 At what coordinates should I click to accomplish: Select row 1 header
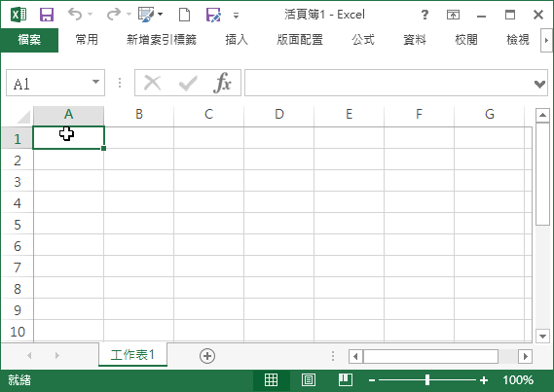tap(18, 139)
